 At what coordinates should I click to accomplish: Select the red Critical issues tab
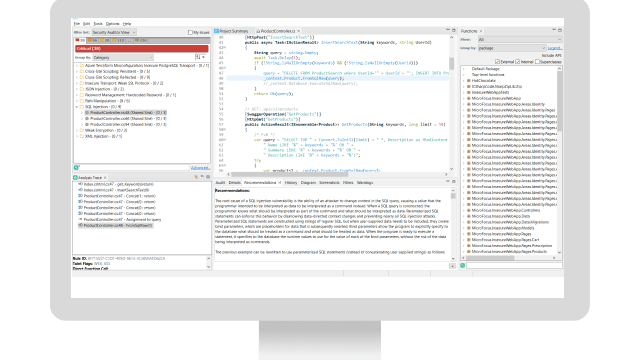(x=80, y=40)
